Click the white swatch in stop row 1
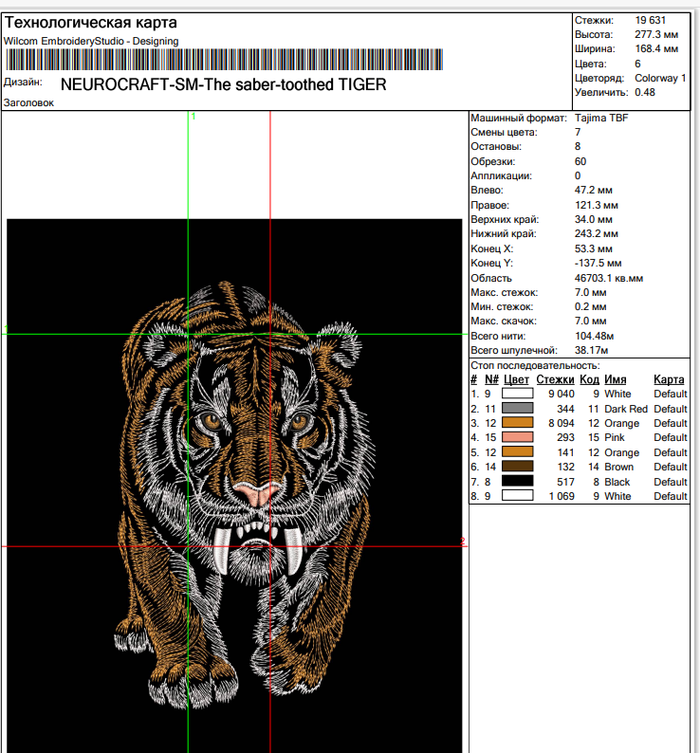The width and height of the screenshot is (700, 753). (518, 394)
